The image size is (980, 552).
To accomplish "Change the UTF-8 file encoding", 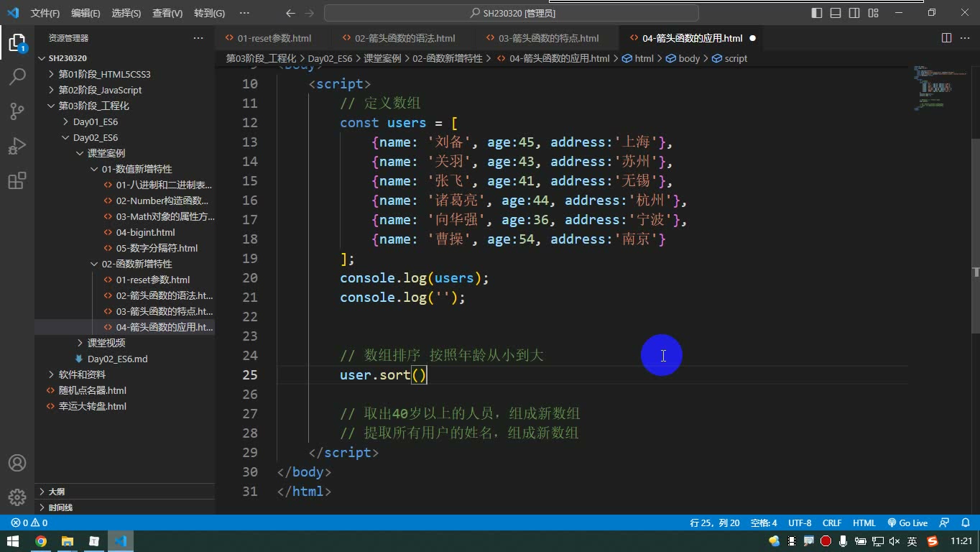I will point(800,523).
